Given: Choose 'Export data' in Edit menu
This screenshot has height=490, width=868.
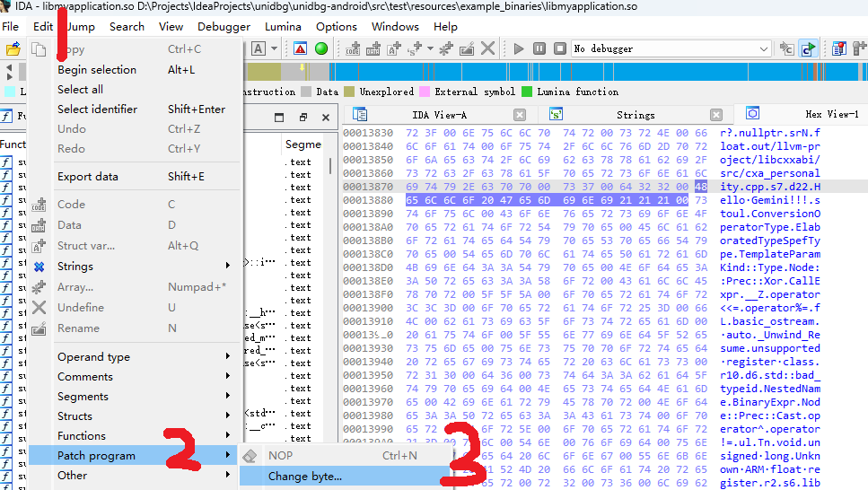Looking at the screenshot, I should coord(136,177).
